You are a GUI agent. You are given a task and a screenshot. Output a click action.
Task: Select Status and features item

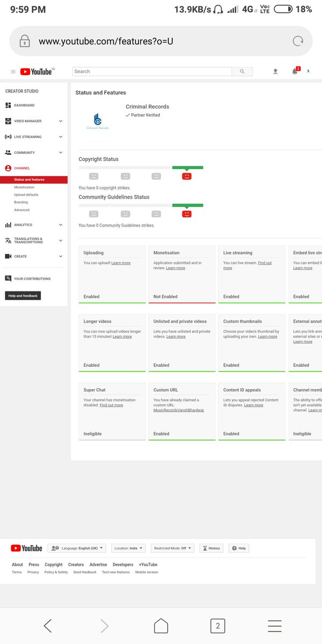34,180
